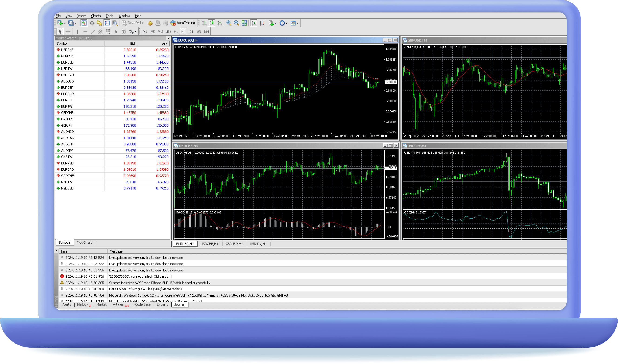
Task: Toggle the AutoTrading button
Action: pos(183,23)
